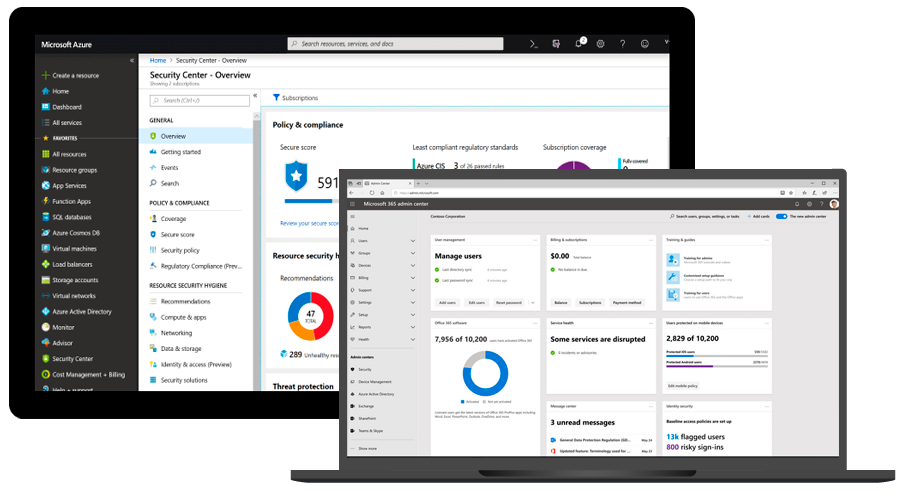Click Home breadcrumb link in Azure
902x495 pixels.
coord(158,60)
